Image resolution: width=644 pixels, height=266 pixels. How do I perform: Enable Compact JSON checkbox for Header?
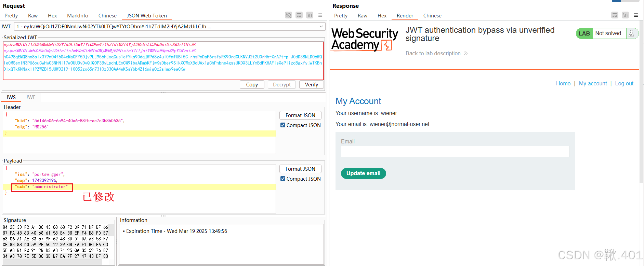click(283, 125)
